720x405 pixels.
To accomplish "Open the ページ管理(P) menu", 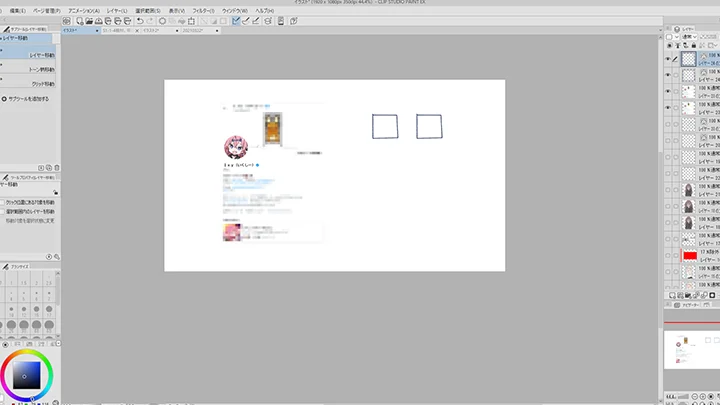I will pyautogui.click(x=47, y=11).
